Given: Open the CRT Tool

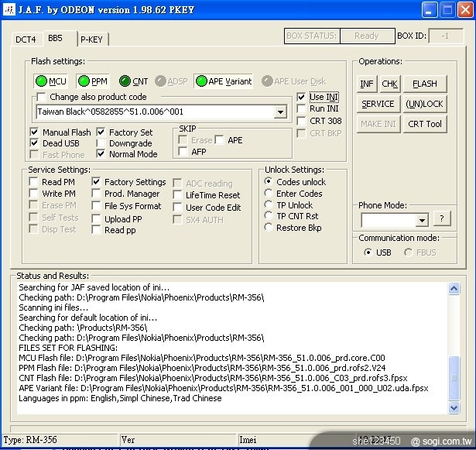Looking at the screenshot, I should coord(425,124).
